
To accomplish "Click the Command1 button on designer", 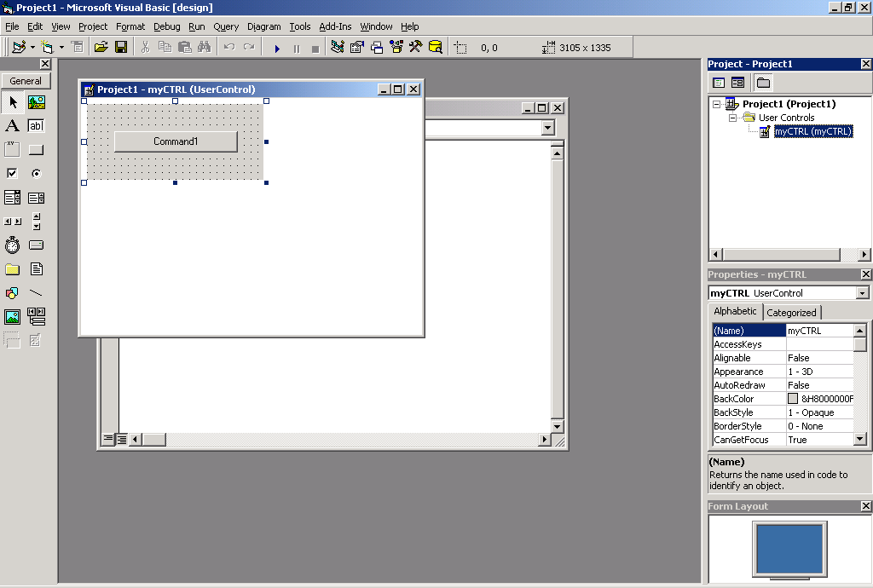I will pos(176,141).
